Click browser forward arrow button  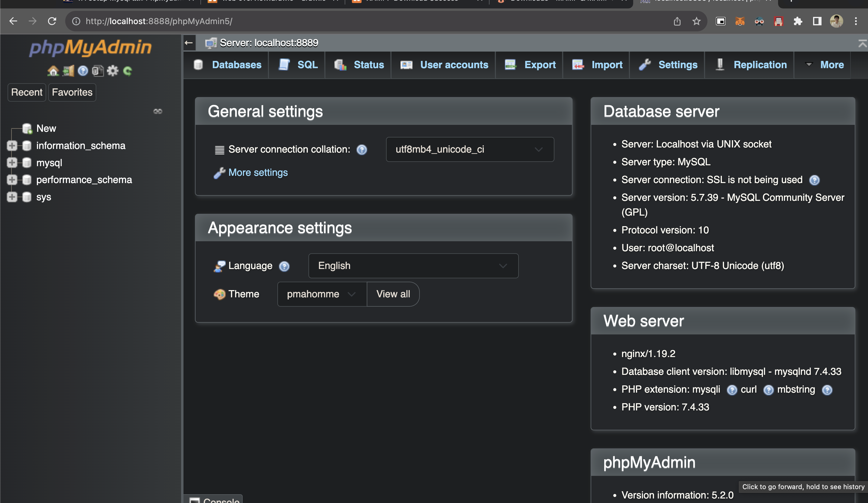(32, 21)
